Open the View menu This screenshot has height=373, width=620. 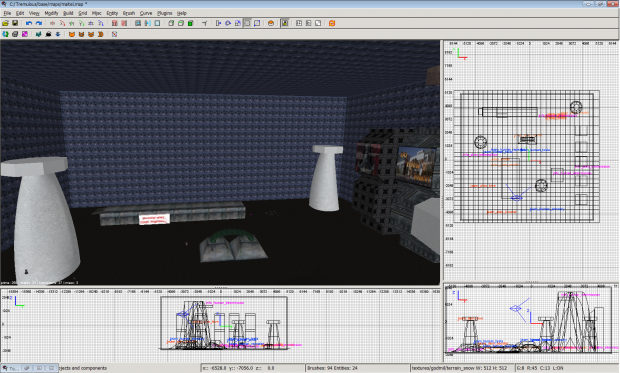[x=34, y=13]
